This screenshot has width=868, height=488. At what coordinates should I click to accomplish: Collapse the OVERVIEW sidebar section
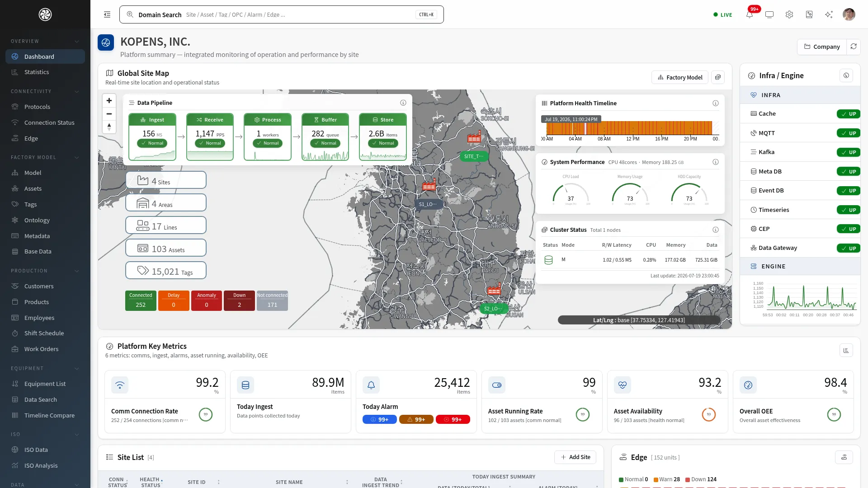76,41
